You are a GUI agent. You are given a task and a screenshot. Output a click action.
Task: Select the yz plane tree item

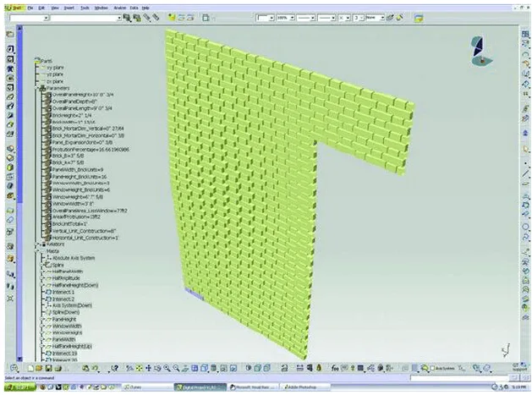coord(55,74)
